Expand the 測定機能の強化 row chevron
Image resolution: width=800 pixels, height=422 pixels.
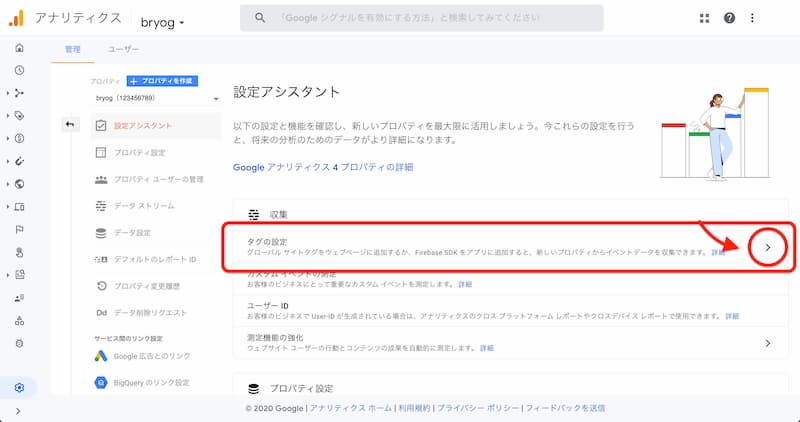tap(768, 343)
